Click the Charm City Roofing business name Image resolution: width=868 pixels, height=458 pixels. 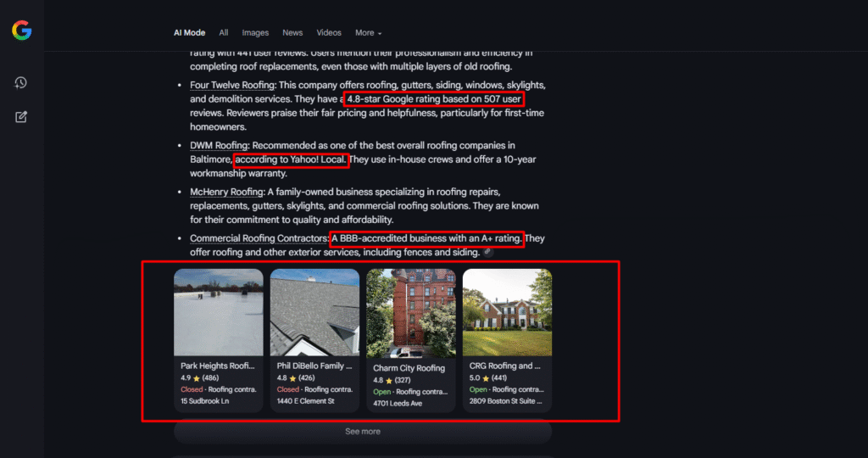click(409, 368)
